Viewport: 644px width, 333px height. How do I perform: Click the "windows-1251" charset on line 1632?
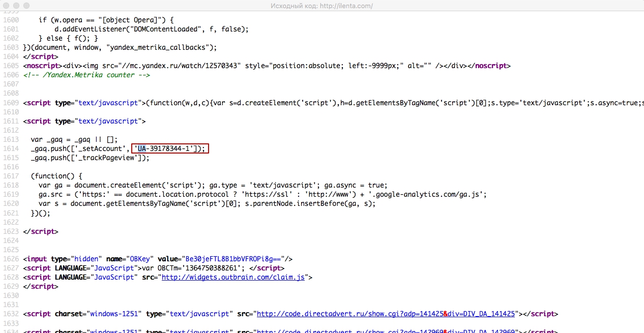pyautogui.click(x=114, y=314)
